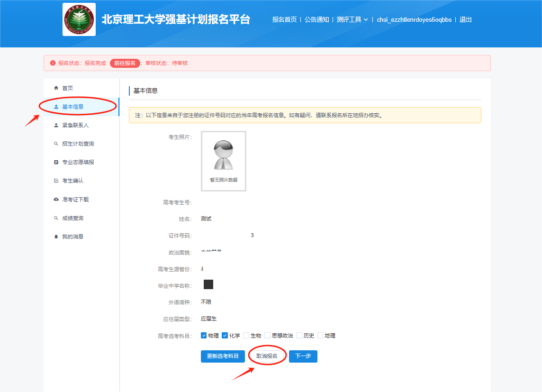This screenshot has width=542, height=392.
Task: Click the 取消报名 button
Action: tap(267, 356)
